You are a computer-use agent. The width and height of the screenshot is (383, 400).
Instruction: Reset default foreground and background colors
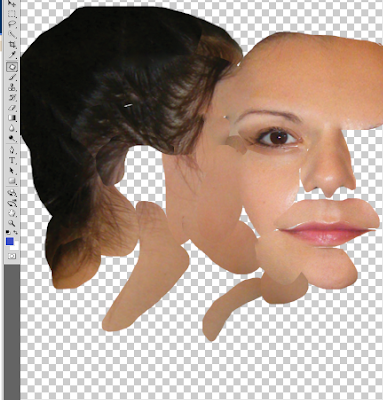[8, 232]
